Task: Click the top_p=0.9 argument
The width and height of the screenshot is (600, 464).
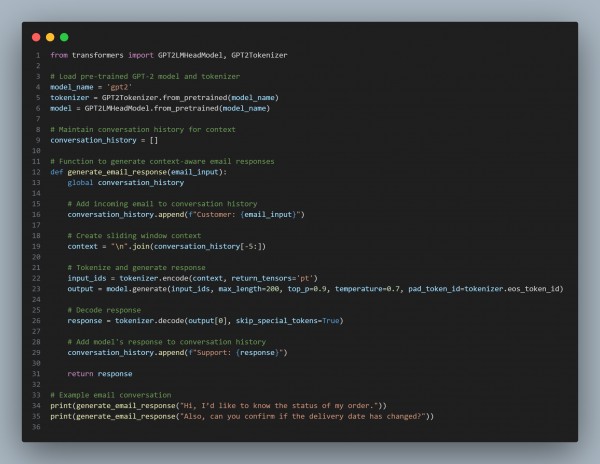Action: [x=307, y=289]
